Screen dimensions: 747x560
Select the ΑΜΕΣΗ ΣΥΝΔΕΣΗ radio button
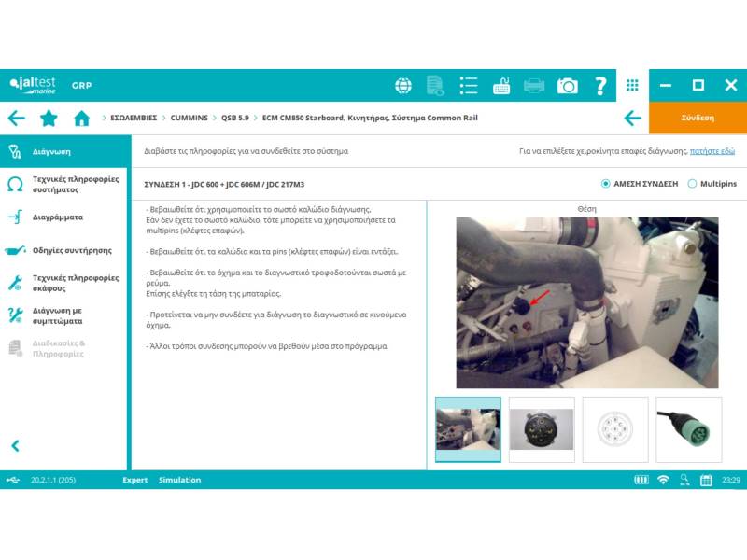[606, 184]
